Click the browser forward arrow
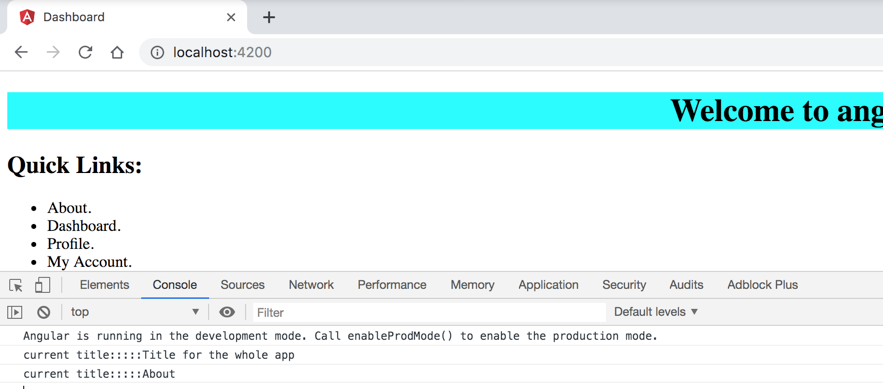The image size is (883, 389). click(x=53, y=52)
